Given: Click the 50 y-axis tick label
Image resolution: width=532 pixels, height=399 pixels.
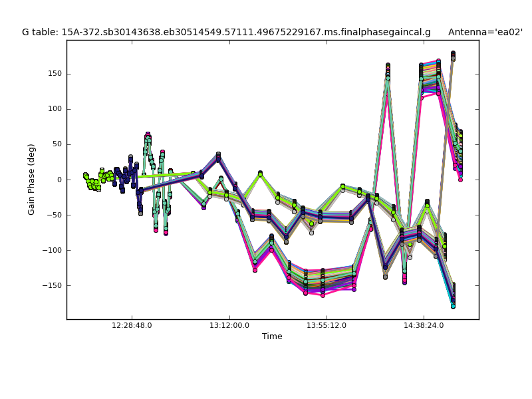Looking at the screenshot, I should [x=57, y=144].
